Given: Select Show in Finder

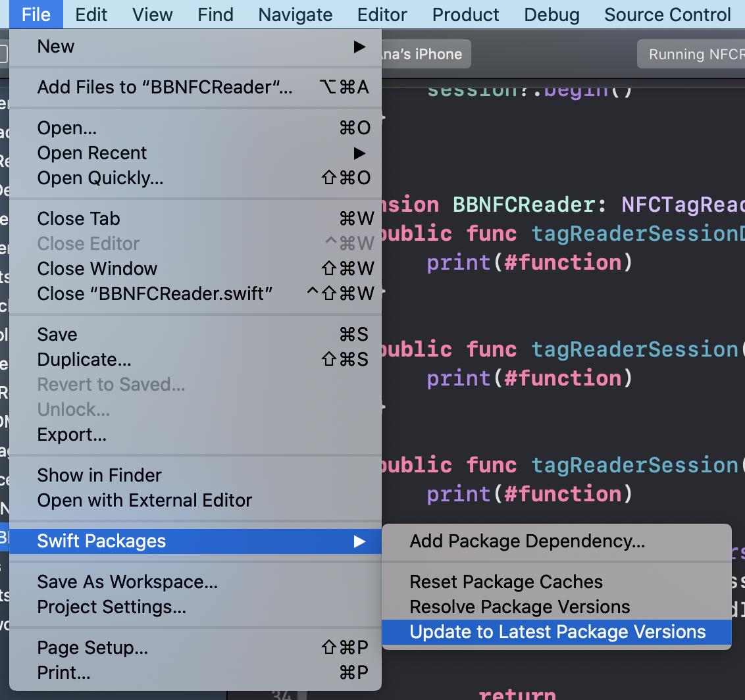Looking at the screenshot, I should (x=99, y=475).
